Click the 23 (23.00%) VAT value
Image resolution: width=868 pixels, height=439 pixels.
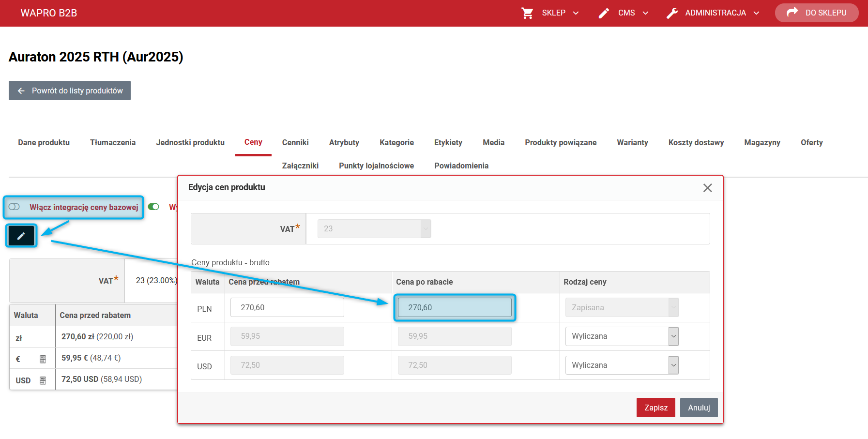click(x=156, y=280)
